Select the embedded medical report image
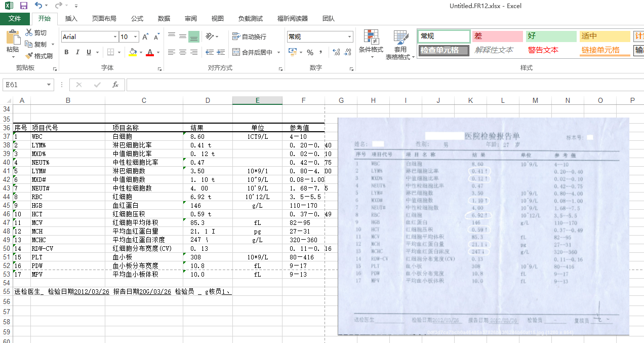 tap(483, 226)
